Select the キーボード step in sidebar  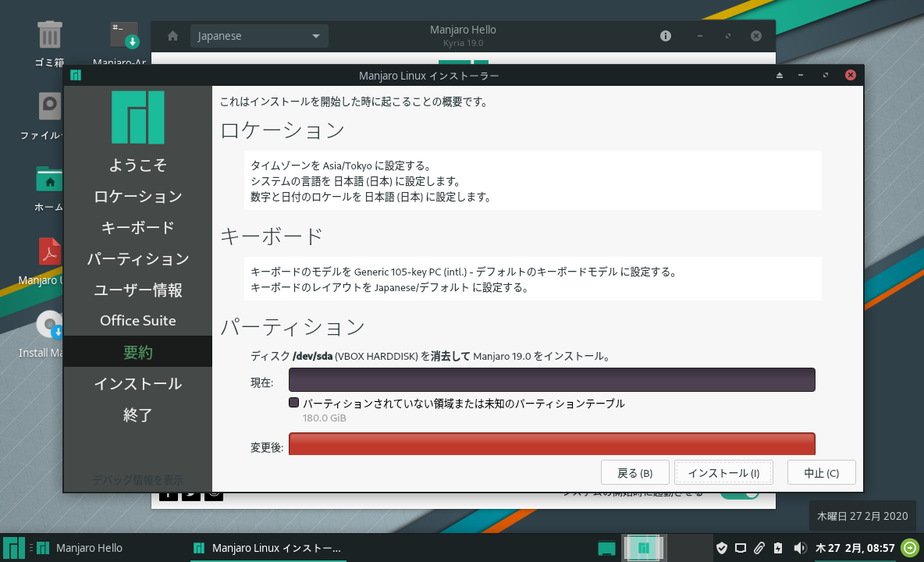[138, 227]
